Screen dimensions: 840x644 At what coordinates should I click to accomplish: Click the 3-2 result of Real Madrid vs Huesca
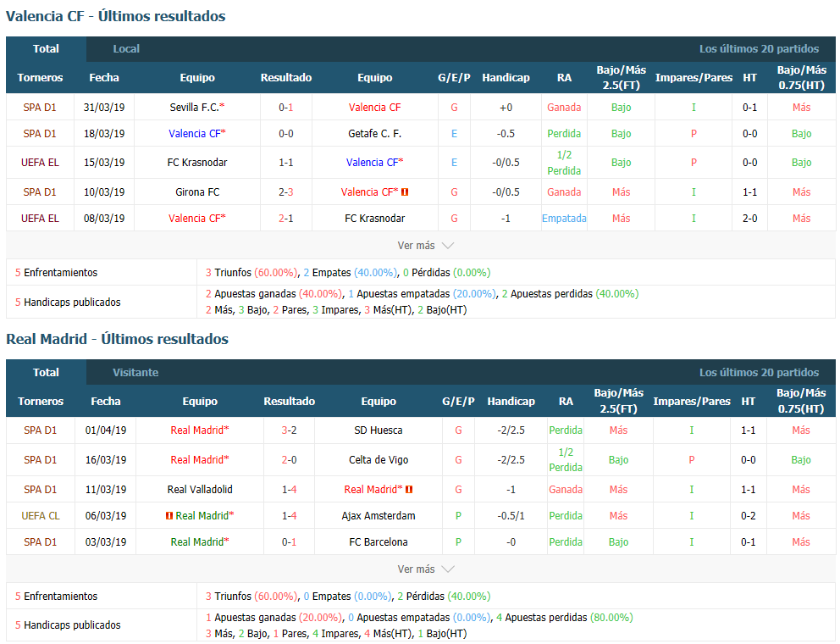click(x=289, y=430)
